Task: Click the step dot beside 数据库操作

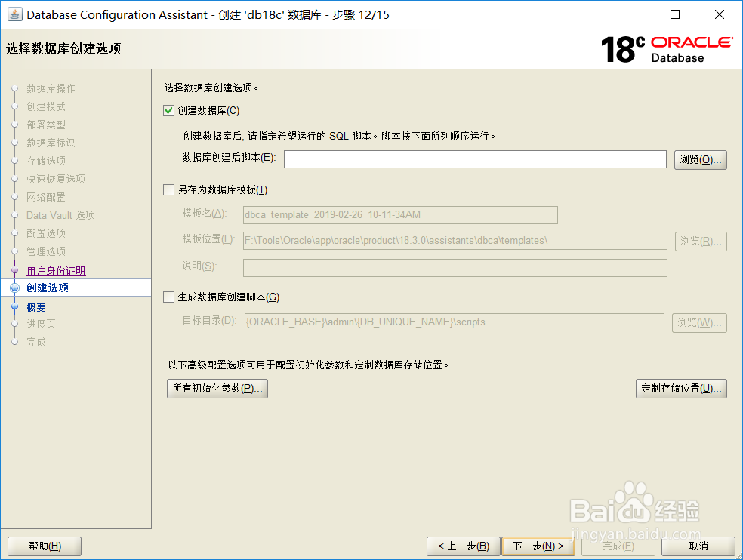Action: (x=16, y=88)
